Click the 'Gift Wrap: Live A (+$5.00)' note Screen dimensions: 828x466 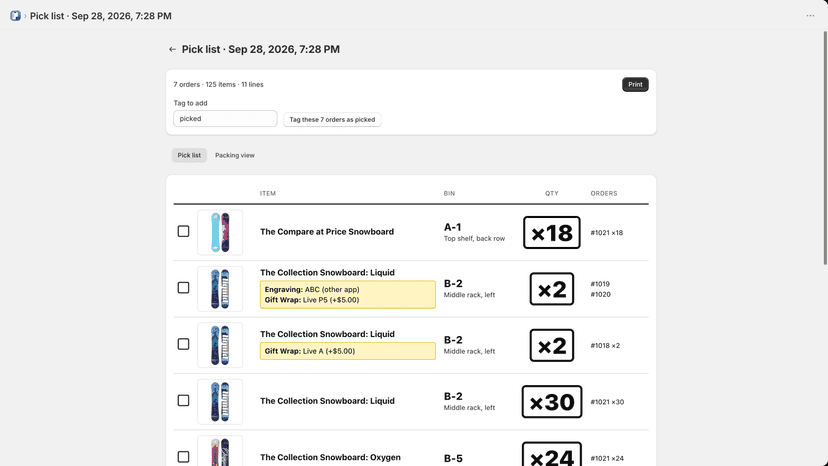point(310,351)
